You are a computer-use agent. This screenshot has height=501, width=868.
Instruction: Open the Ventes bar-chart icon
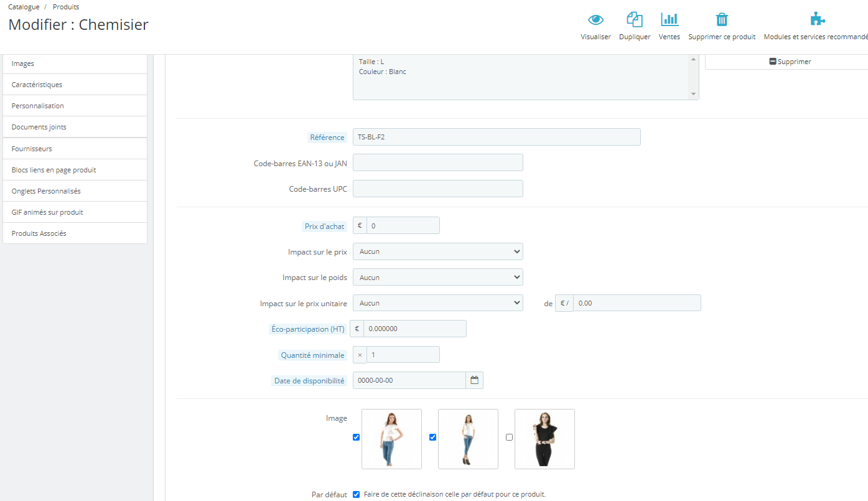coord(670,19)
